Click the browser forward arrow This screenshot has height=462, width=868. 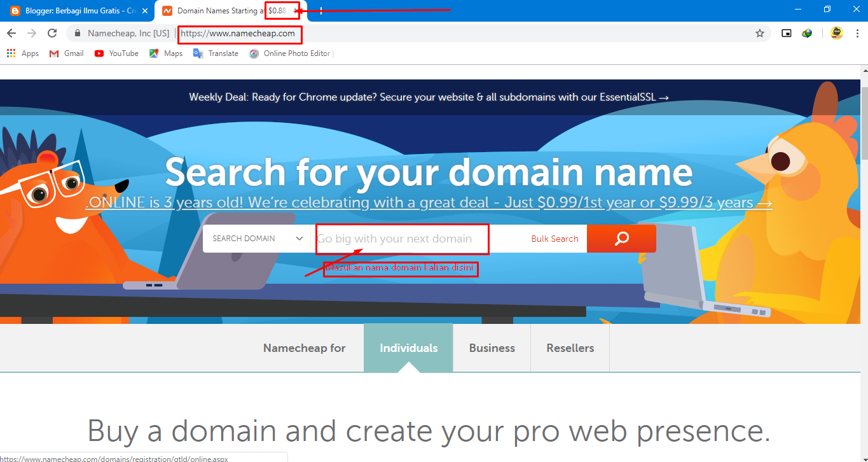32,33
